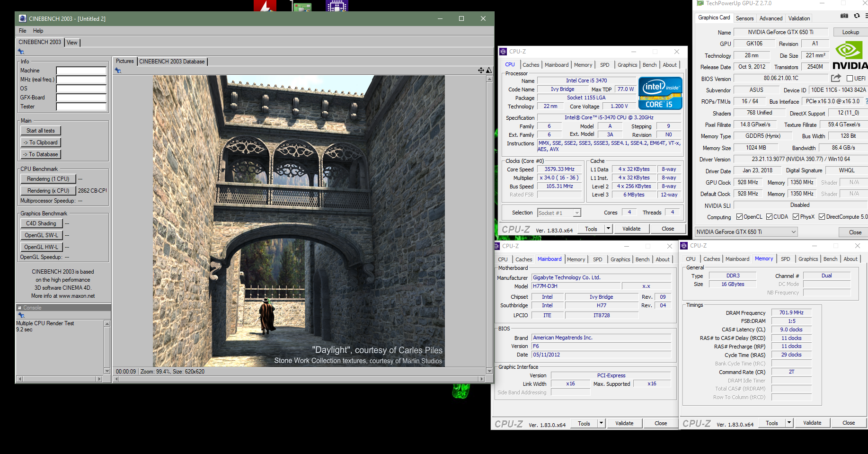The height and width of the screenshot is (454, 868).
Task: Click the red desktop icon at top
Action: tap(265, 6)
